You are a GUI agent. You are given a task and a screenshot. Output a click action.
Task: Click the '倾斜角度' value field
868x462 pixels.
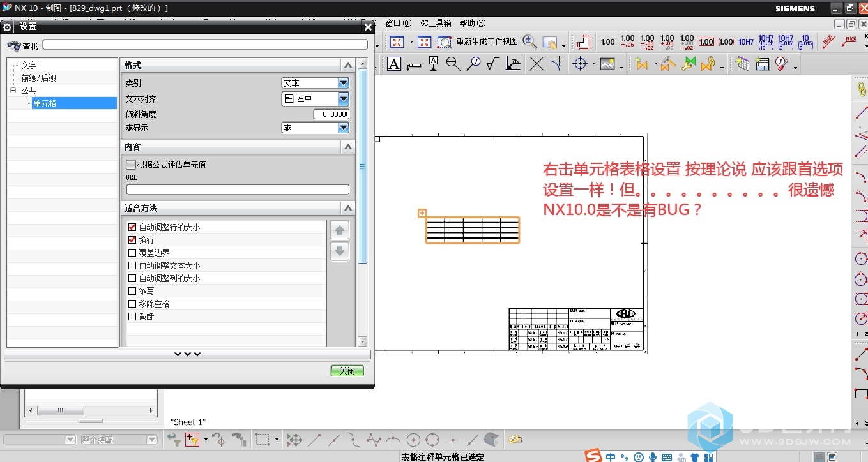coord(331,114)
